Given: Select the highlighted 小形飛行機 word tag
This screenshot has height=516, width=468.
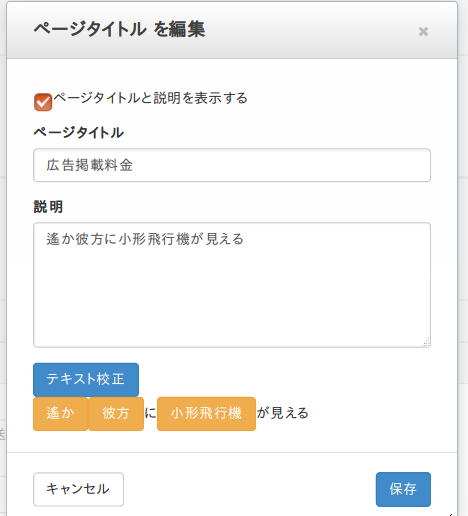Looking at the screenshot, I should pos(206,414).
